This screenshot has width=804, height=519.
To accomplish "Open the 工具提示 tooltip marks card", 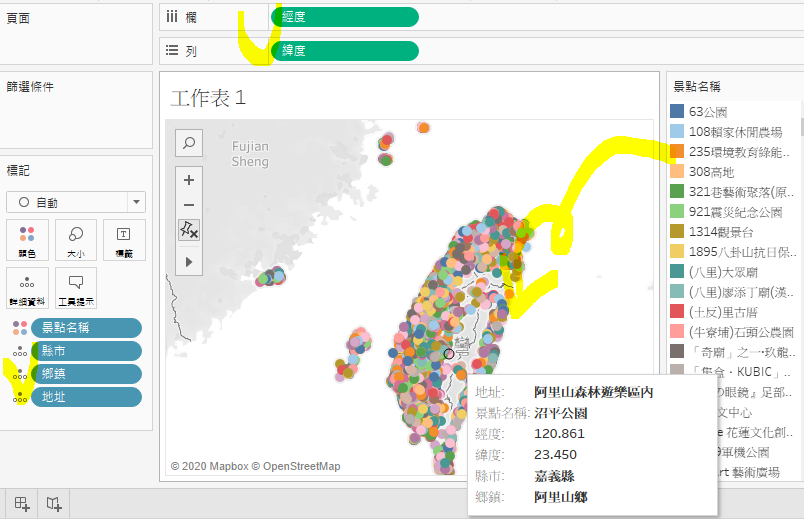I will (76, 288).
